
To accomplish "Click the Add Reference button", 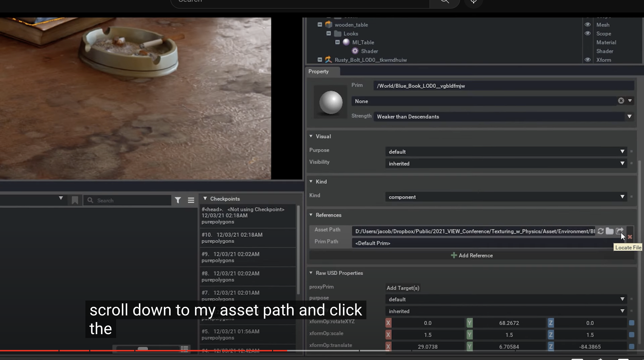I will tap(472, 255).
